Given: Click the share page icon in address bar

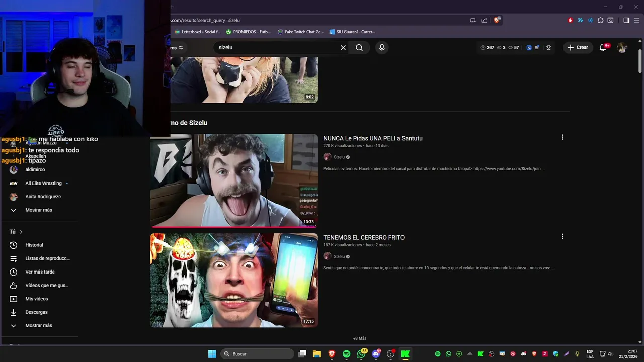Looking at the screenshot, I should pos(484,20).
